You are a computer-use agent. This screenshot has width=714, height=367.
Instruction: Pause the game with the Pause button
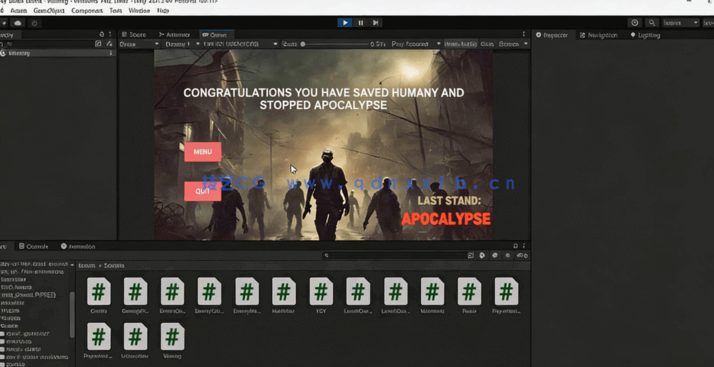coord(360,22)
